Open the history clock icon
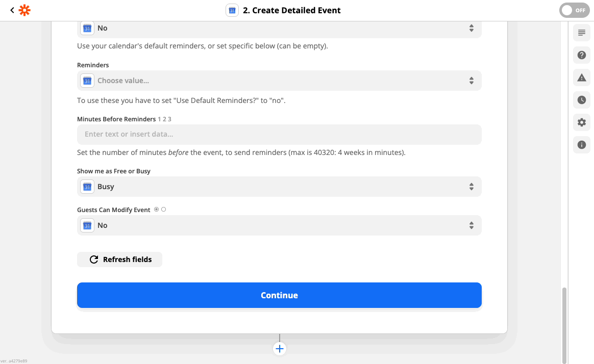 point(581,100)
